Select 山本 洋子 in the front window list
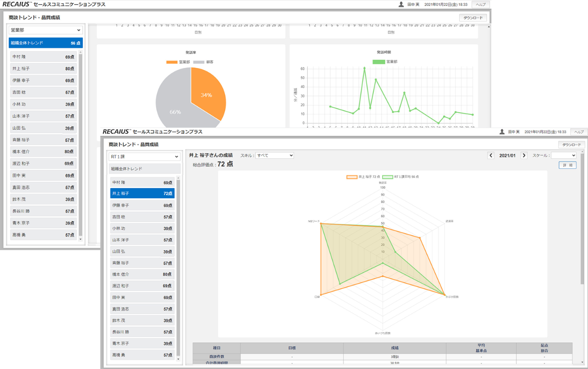 142,240
